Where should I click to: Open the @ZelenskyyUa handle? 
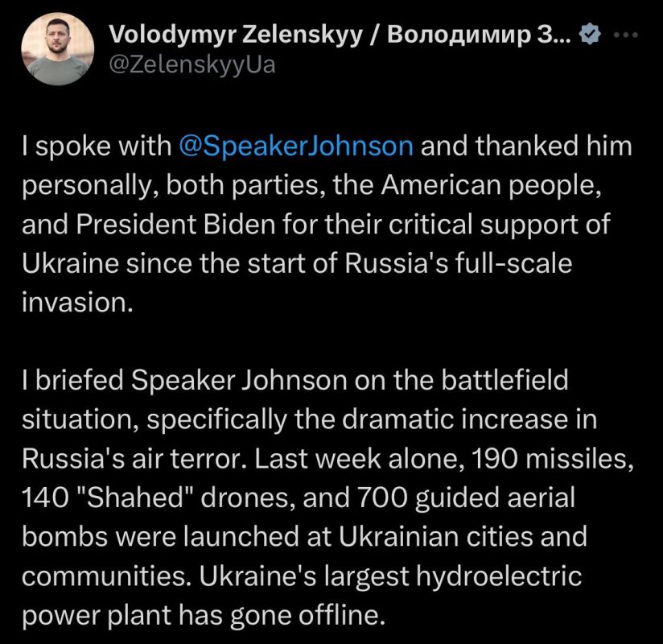point(192,64)
